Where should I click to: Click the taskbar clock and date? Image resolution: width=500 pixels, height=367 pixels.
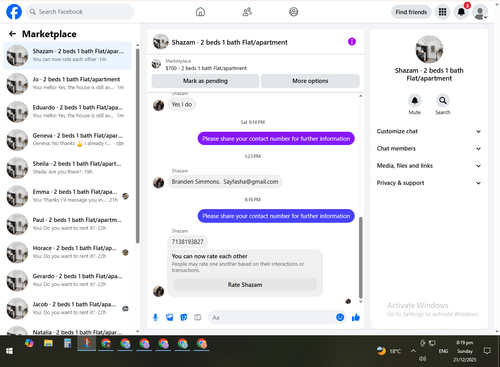(x=465, y=351)
